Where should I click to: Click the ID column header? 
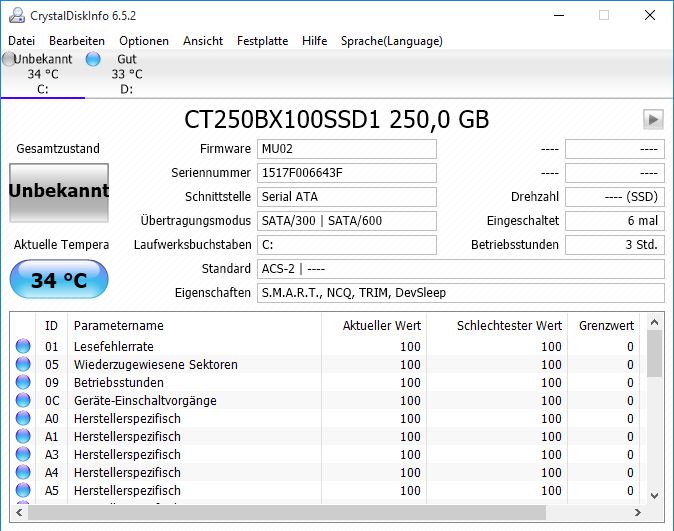pos(51,325)
